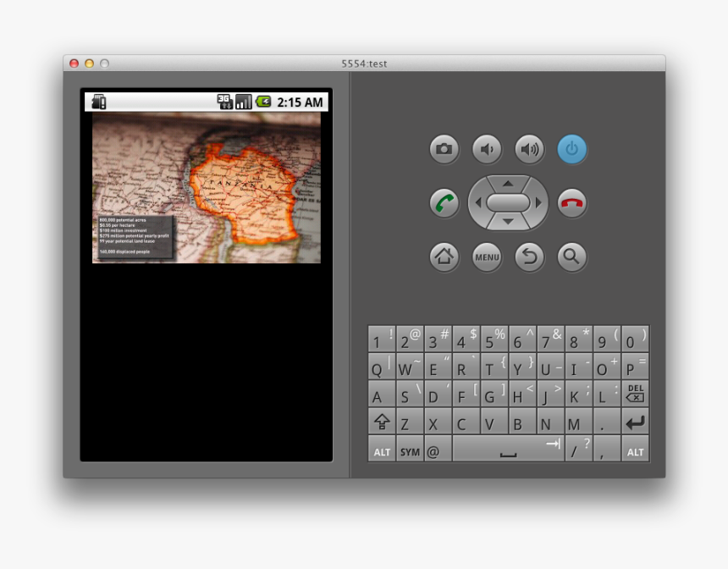
Task: Click the D-pad right arrow
Action: [x=538, y=202]
